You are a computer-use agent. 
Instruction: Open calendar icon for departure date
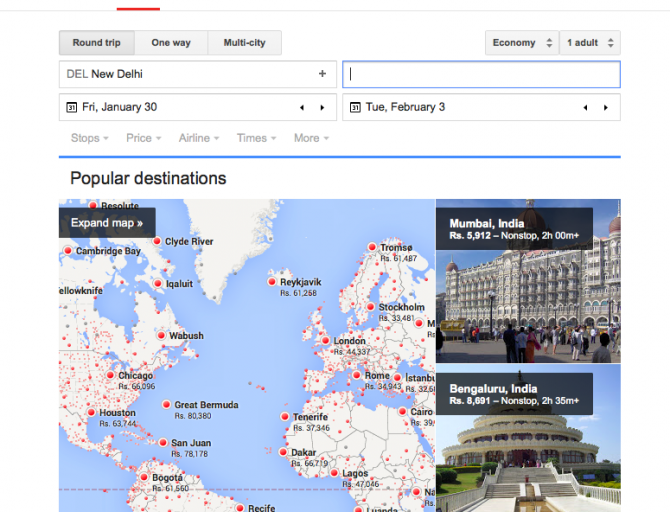pyautogui.click(x=71, y=107)
